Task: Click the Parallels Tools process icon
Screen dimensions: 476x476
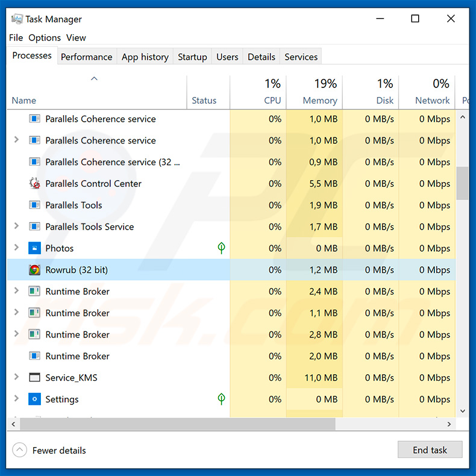Action: tap(34, 205)
